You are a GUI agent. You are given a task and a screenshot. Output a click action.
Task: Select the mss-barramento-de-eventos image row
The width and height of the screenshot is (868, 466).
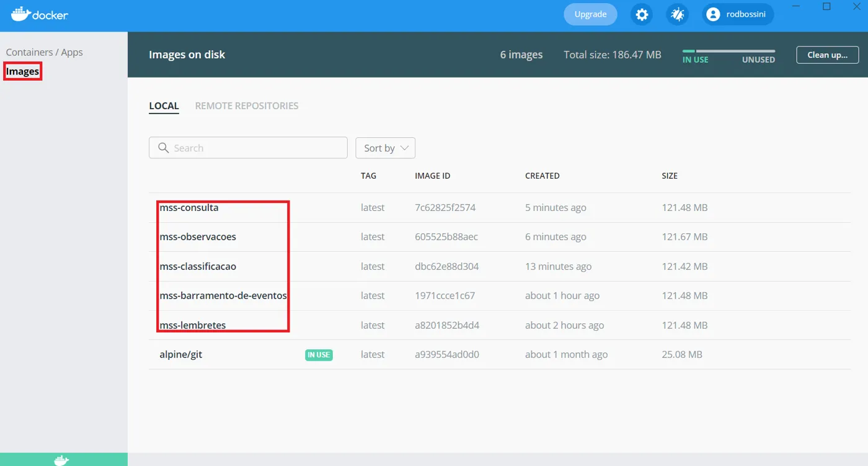click(499, 296)
